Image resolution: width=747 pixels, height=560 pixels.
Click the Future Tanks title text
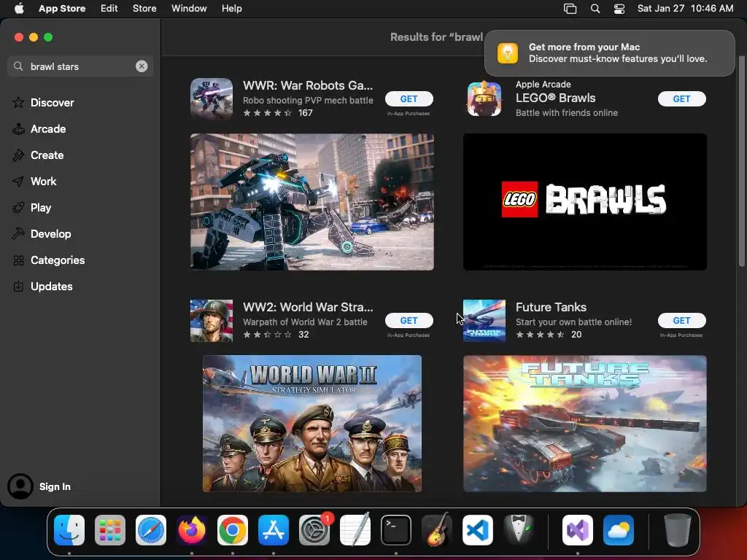tap(551, 307)
